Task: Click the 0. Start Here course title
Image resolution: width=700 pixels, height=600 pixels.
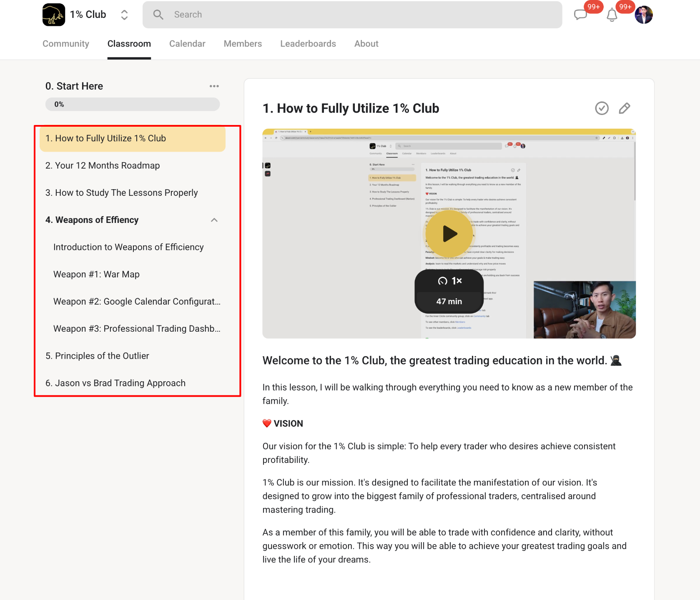Action: click(x=74, y=86)
